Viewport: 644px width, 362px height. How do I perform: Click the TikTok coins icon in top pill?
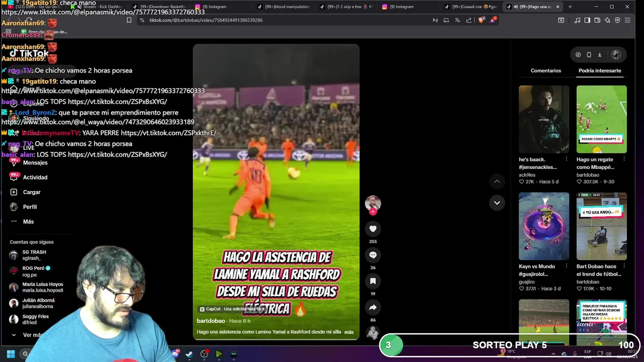[x=578, y=55]
